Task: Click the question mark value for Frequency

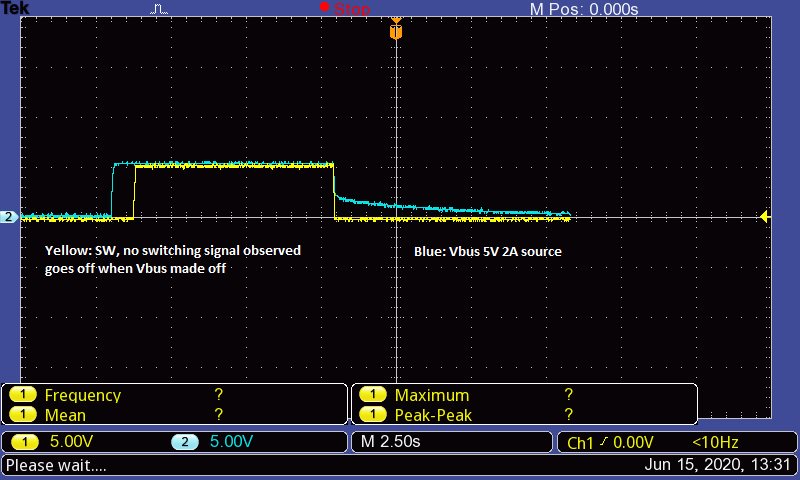Action: [x=218, y=394]
